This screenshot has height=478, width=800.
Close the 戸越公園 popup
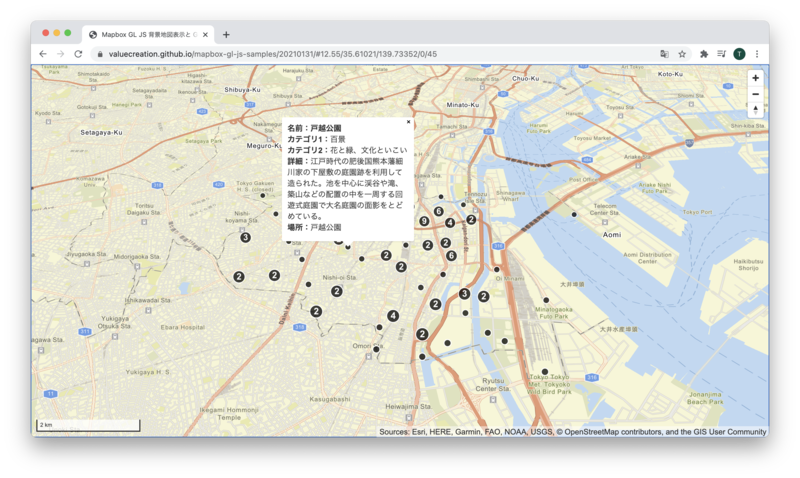pos(408,122)
